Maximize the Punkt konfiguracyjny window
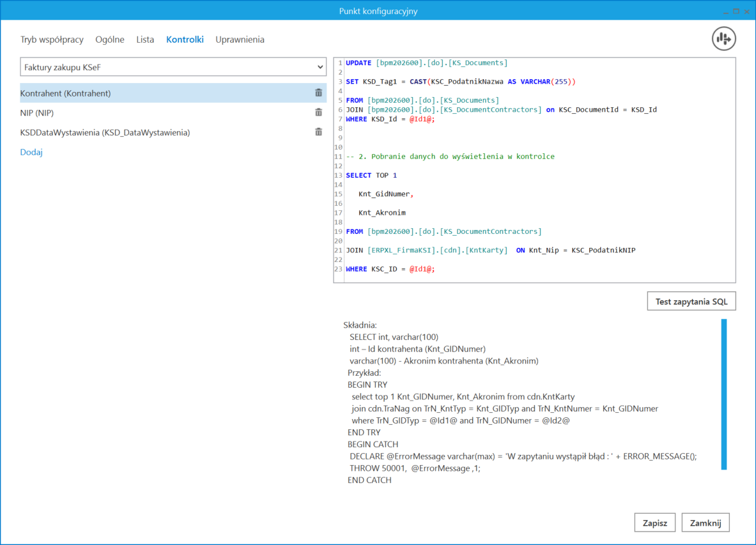Image resolution: width=756 pixels, height=545 pixels. [x=736, y=11]
